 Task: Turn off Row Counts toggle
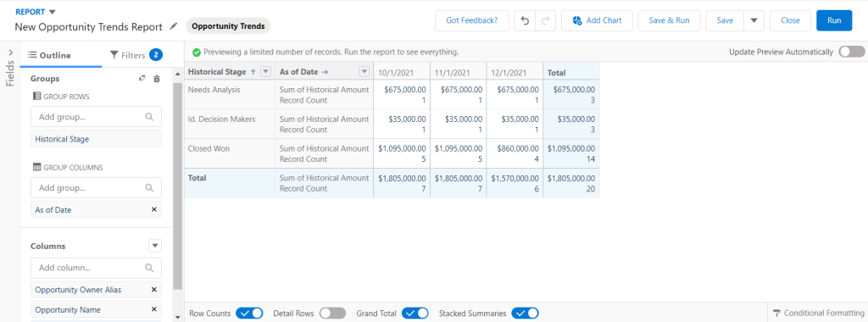pyautogui.click(x=249, y=314)
